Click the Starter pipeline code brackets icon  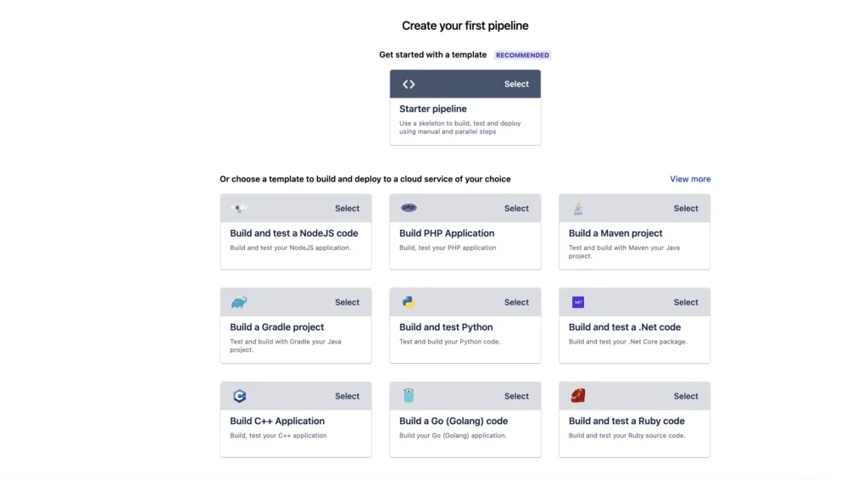pos(409,84)
